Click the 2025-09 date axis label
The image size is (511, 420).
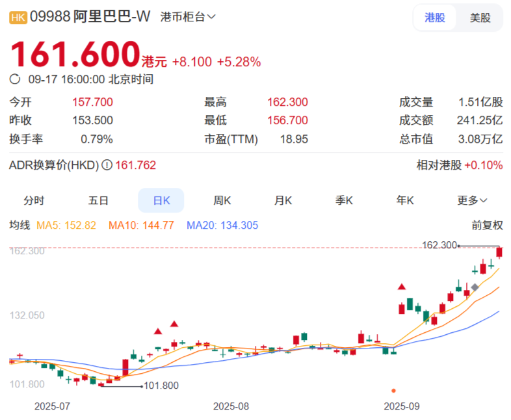pyautogui.click(x=402, y=406)
